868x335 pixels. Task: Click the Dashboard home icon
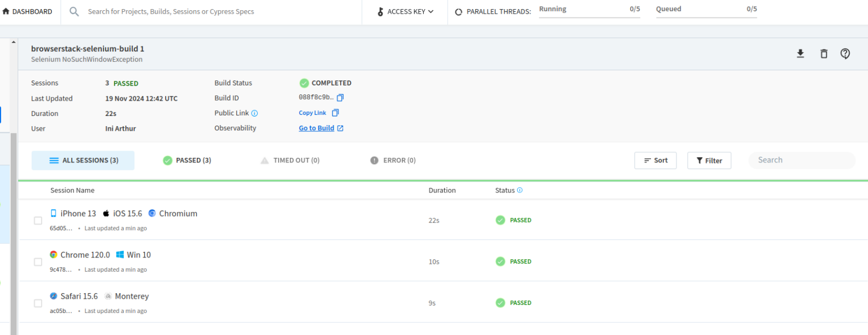6,11
